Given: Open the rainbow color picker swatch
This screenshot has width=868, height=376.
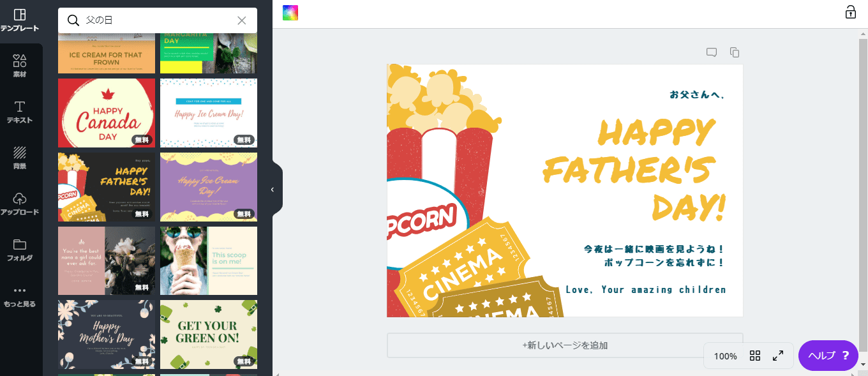Looking at the screenshot, I should tap(290, 13).
